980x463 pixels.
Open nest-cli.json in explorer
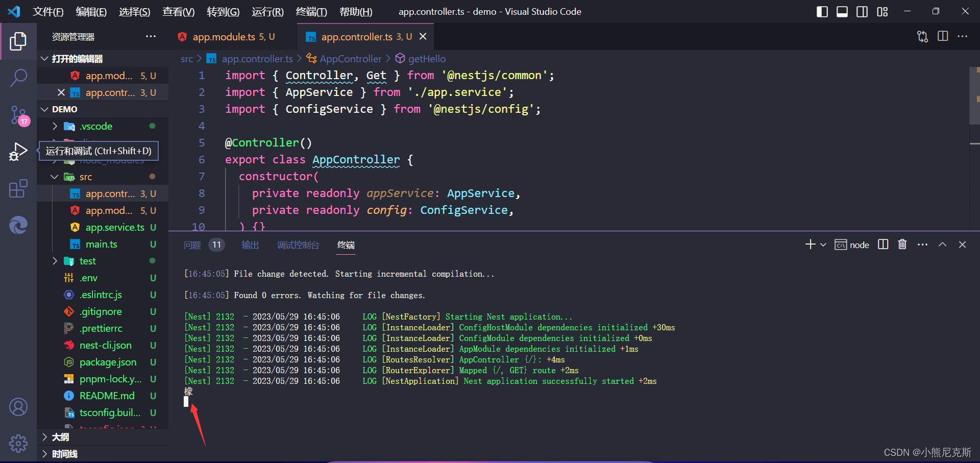[x=103, y=345]
